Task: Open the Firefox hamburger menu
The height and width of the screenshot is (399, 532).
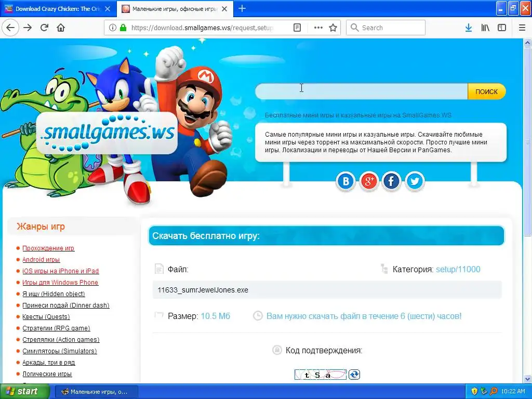Action: pyautogui.click(x=522, y=28)
